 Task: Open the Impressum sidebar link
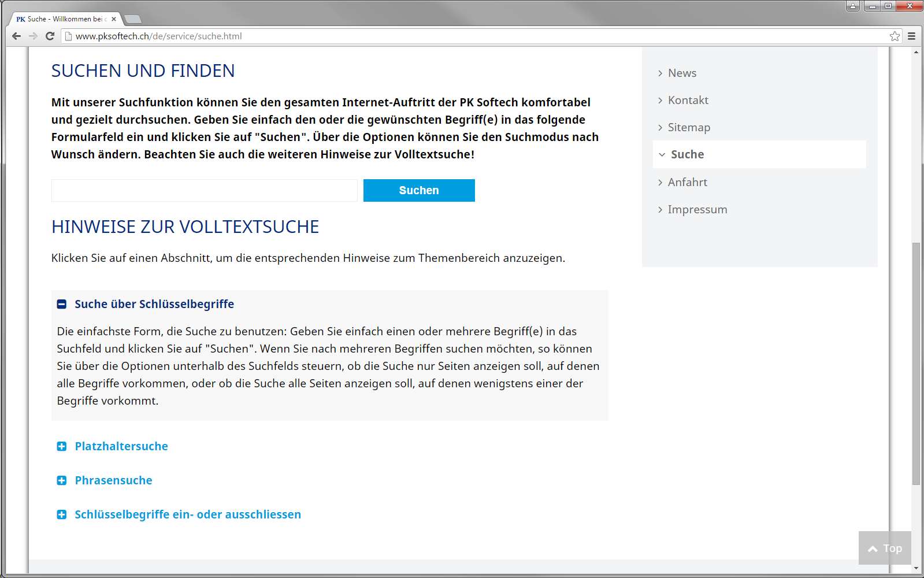697,209
